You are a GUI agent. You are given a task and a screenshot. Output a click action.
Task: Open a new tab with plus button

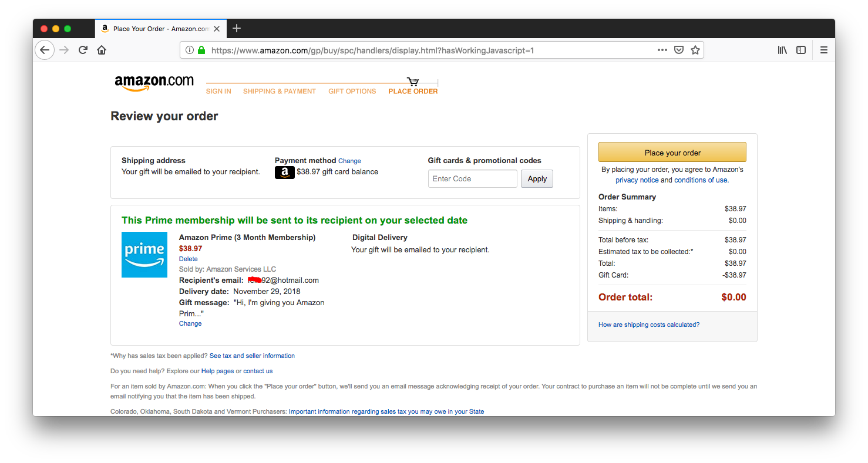point(237,28)
